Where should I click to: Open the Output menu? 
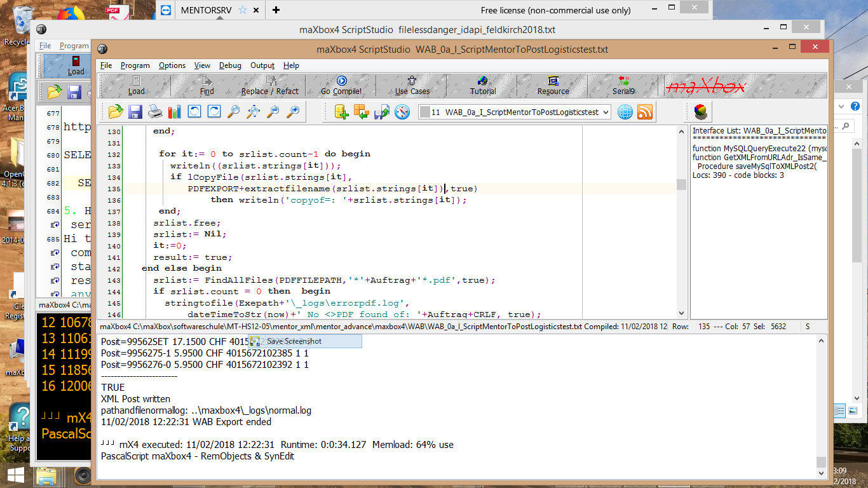(262, 65)
